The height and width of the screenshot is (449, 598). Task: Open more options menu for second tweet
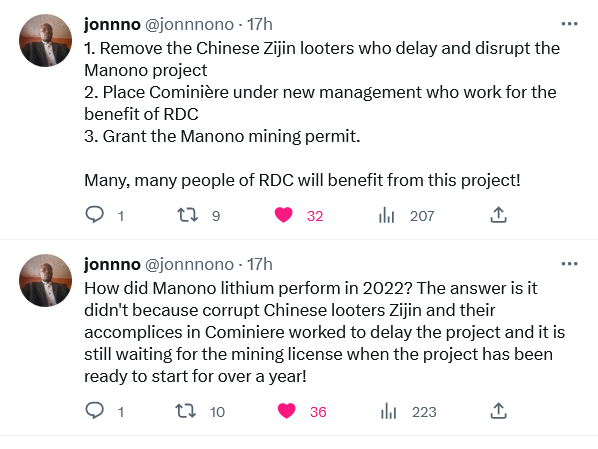tap(569, 264)
